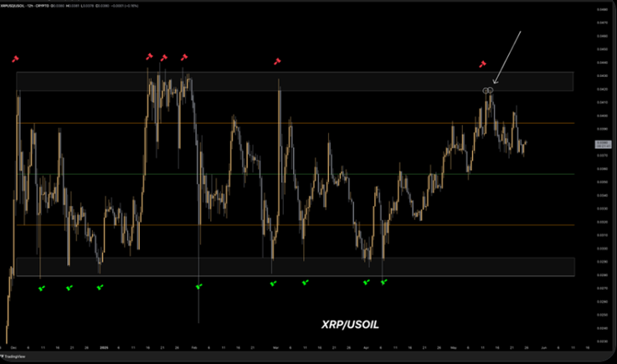Click the small circle markers at the May peak
The width and height of the screenshot is (617, 364).
488,90
